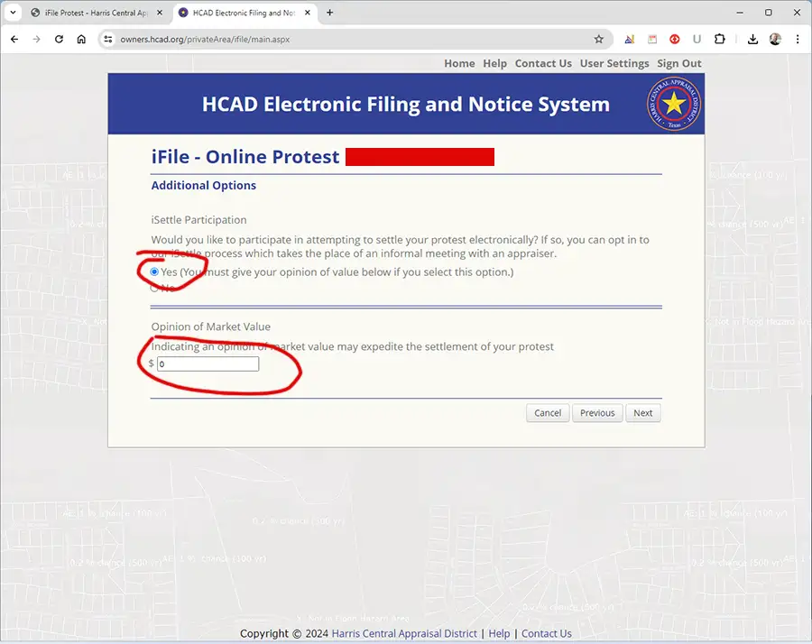
Task: Open Help in the top navigation
Action: pos(495,63)
